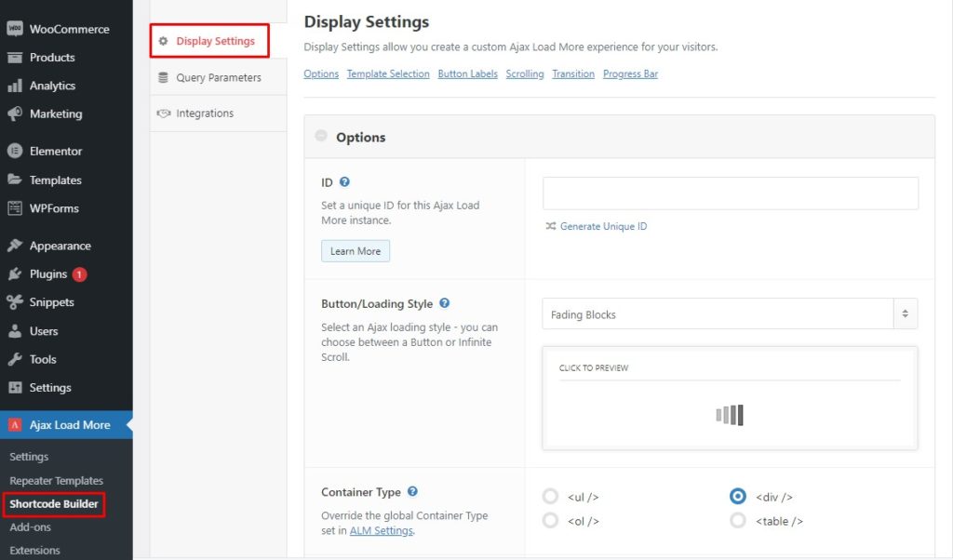Select the <ol /> container type
953x560 pixels.
pyautogui.click(x=550, y=521)
